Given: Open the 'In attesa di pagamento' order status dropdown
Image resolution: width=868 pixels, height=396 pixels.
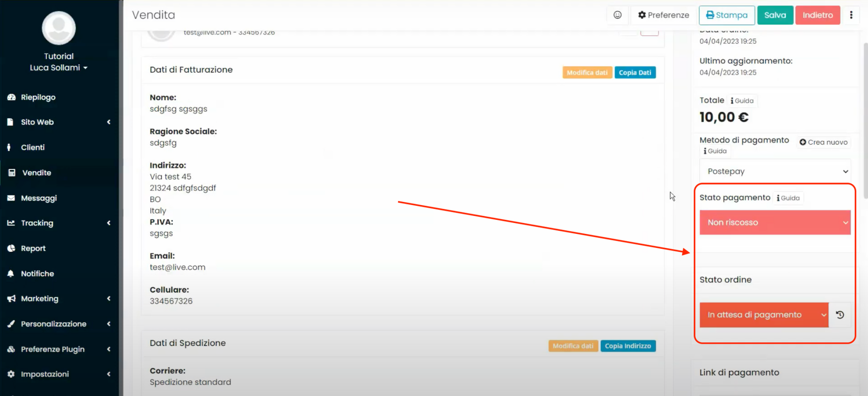Looking at the screenshot, I should click(764, 315).
